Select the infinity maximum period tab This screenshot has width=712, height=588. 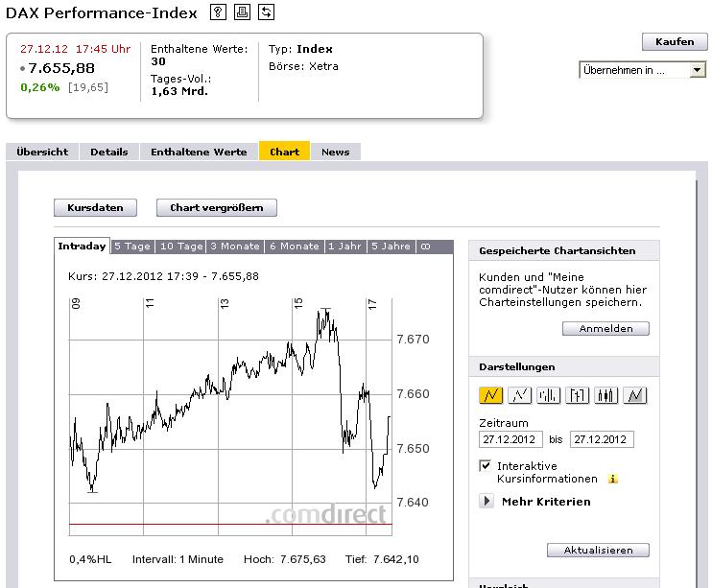click(x=425, y=247)
